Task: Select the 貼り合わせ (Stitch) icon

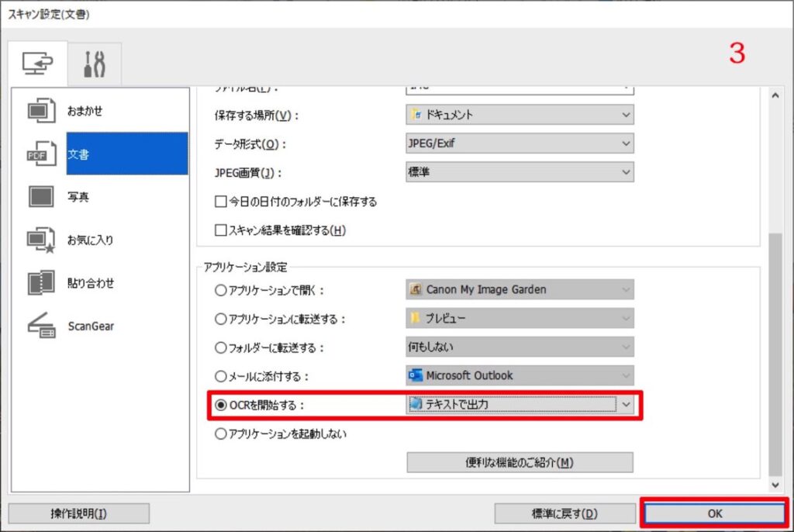Action: tap(42, 283)
